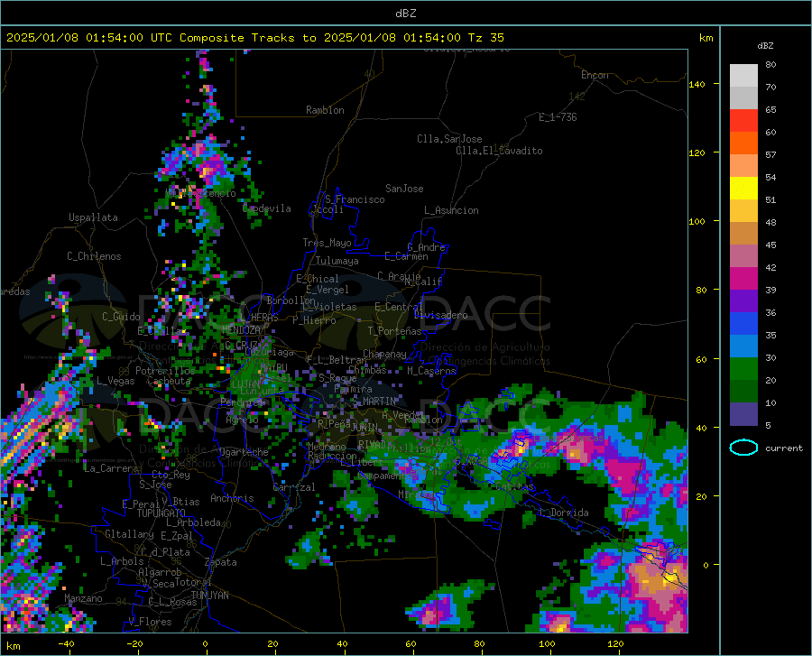
Task: Click the 'L_Dormida' map label
Action: pyautogui.click(x=563, y=513)
